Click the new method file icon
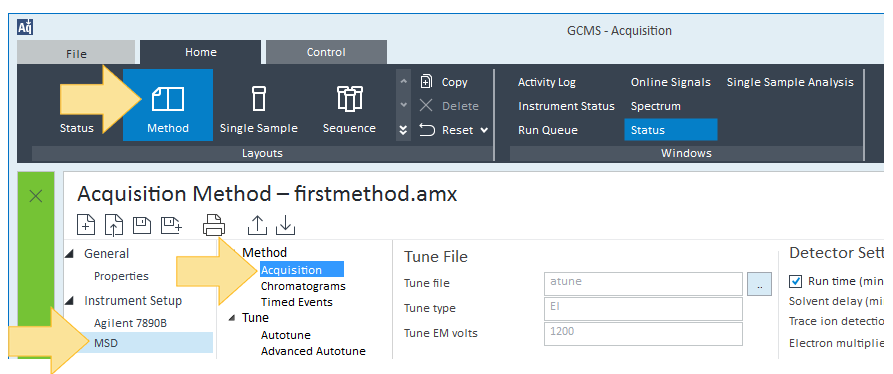 click(x=86, y=225)
